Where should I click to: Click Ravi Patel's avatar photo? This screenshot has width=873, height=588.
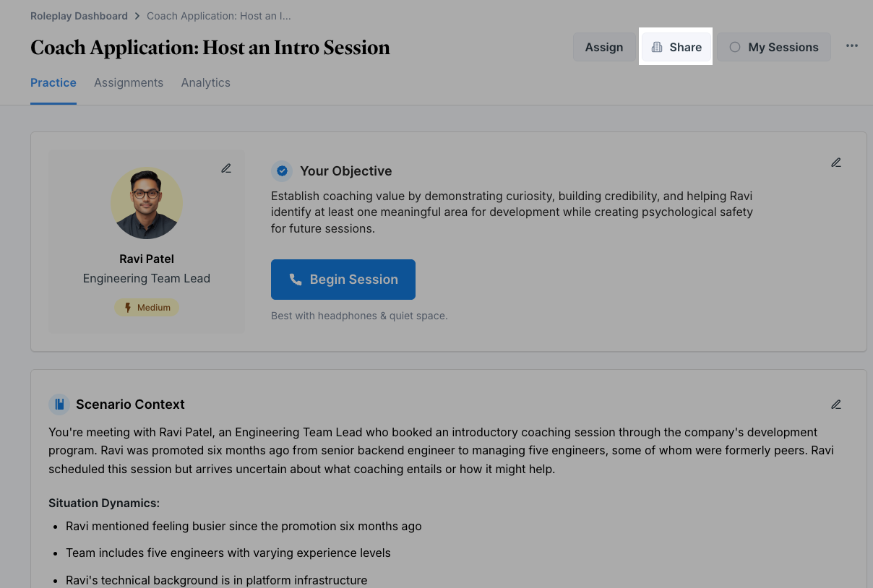pos(147,204)
